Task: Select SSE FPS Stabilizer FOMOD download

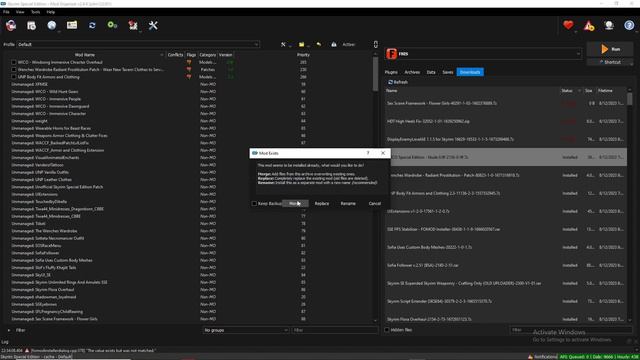Action: pos(506,229)
